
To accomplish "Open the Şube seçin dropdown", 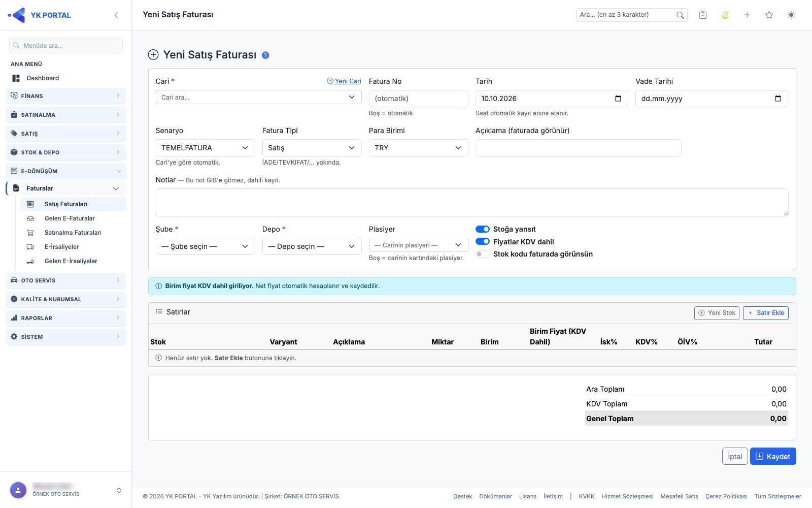I will click(205, 246).
